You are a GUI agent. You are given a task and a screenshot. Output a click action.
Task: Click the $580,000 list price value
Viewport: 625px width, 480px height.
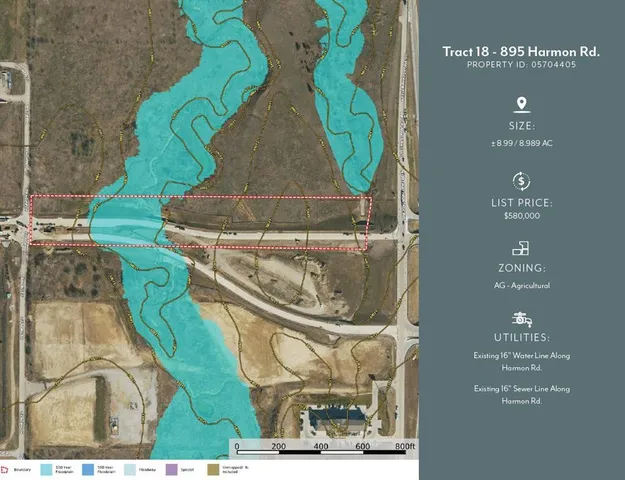coord(520,215)
